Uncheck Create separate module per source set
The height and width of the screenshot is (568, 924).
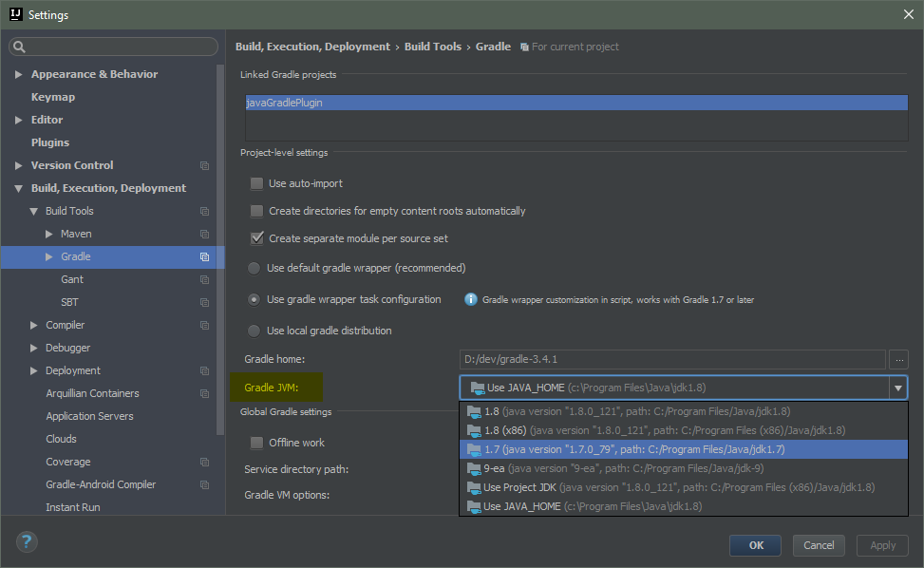pyautogui.click(x=257, y=238)
